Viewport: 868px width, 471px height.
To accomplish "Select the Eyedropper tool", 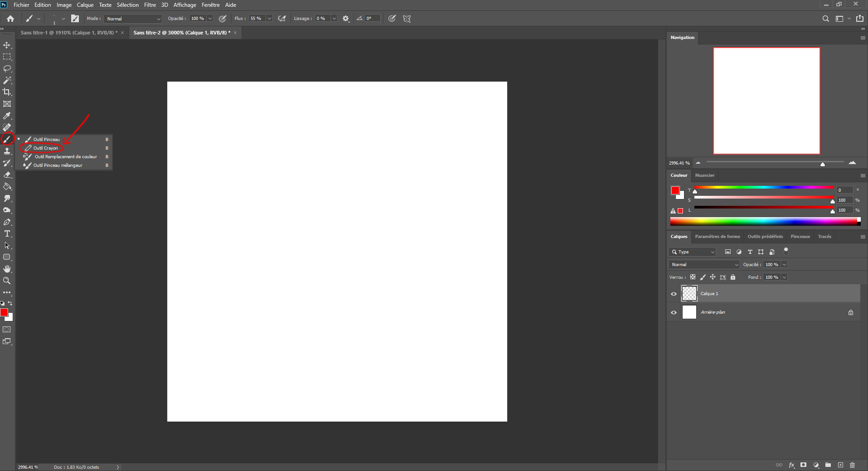I will [x=7, y=115].
